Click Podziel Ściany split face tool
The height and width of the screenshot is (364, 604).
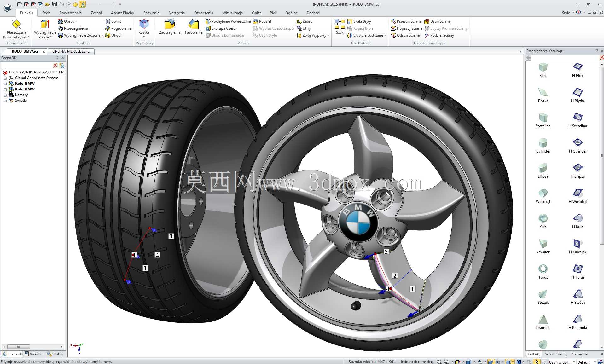pos(439,35)
